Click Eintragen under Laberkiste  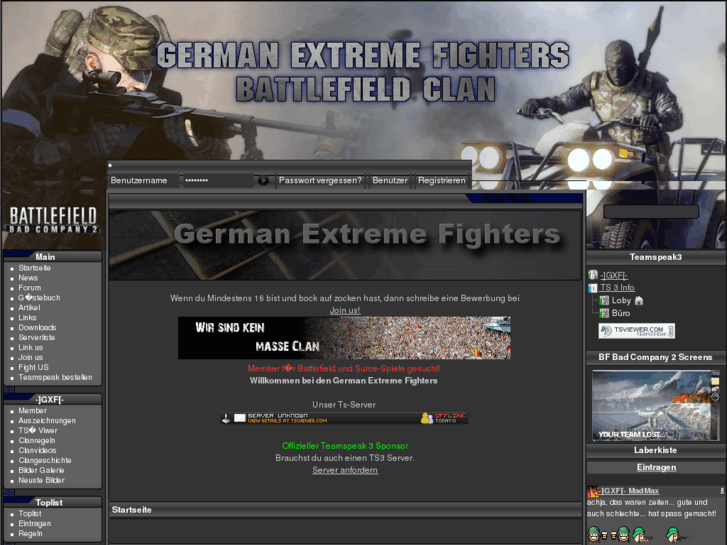point(657,468)
